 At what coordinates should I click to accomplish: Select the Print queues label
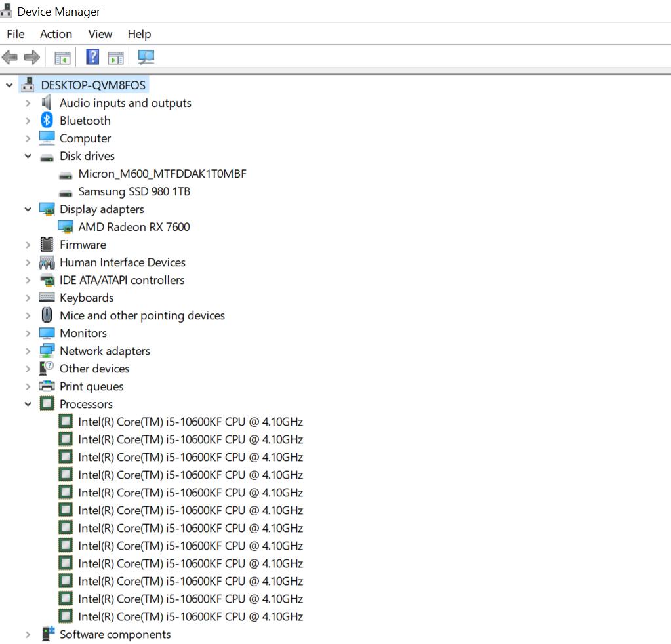click(92, 386)
